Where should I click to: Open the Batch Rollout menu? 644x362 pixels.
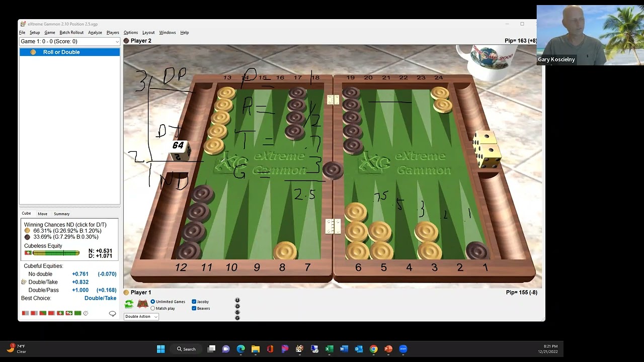click(x=71, y=33)
